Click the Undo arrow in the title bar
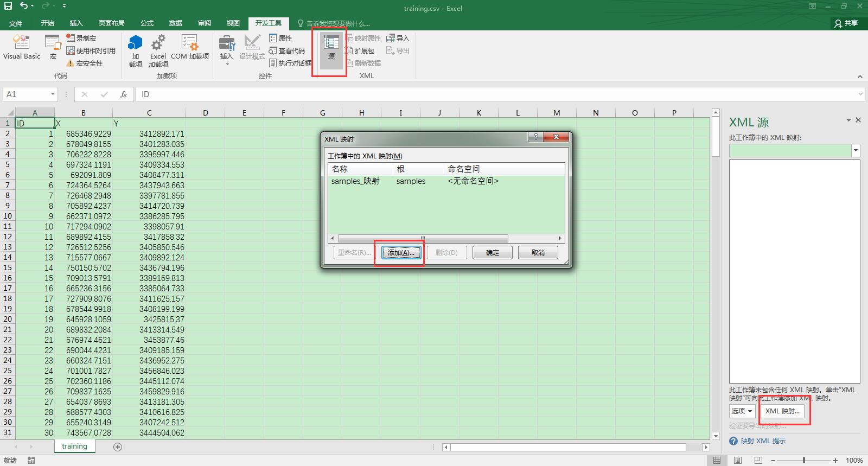868x466 pixels. point(24,6)
